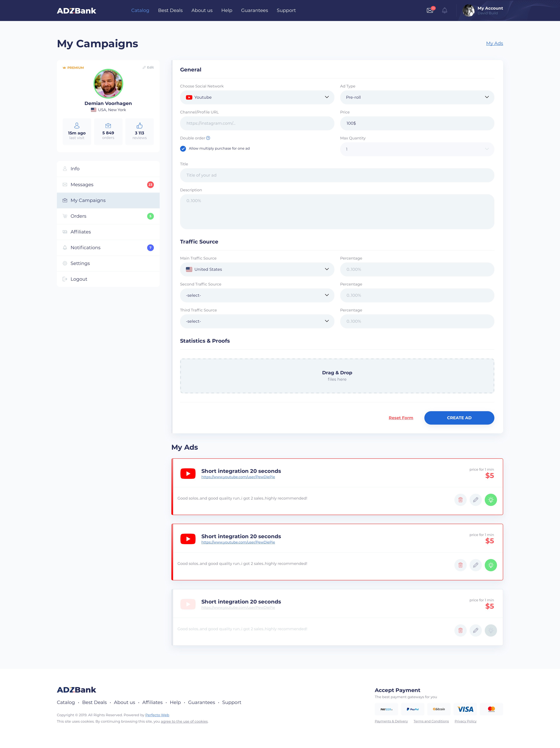Click the Double order help question icon
This screenshot has height=748, width=560.
208,138
